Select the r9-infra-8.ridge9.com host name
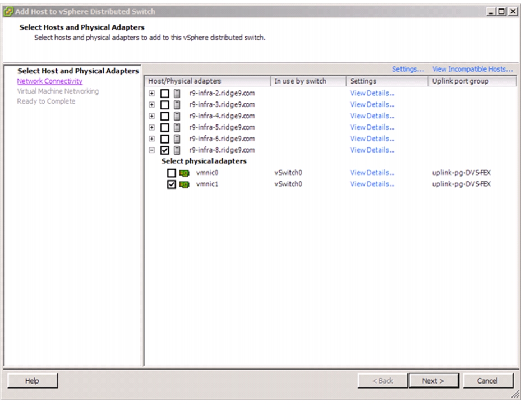 pos(222,150)
